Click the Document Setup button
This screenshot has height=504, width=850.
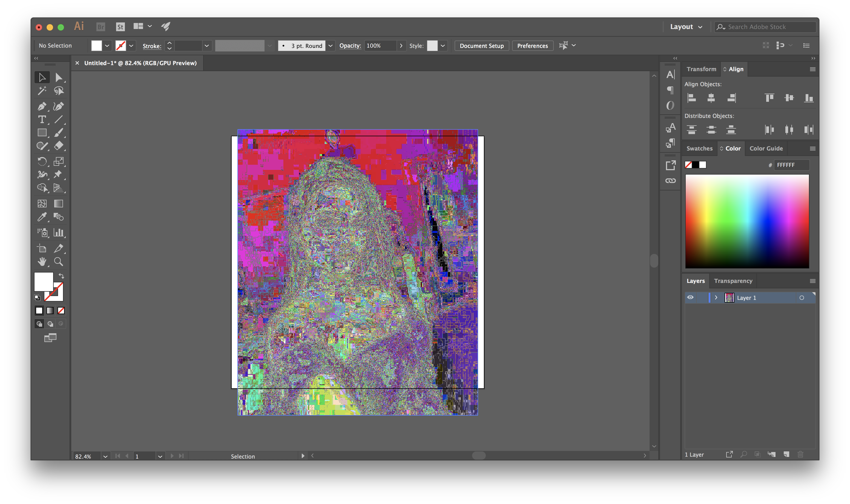coord(481,46)
